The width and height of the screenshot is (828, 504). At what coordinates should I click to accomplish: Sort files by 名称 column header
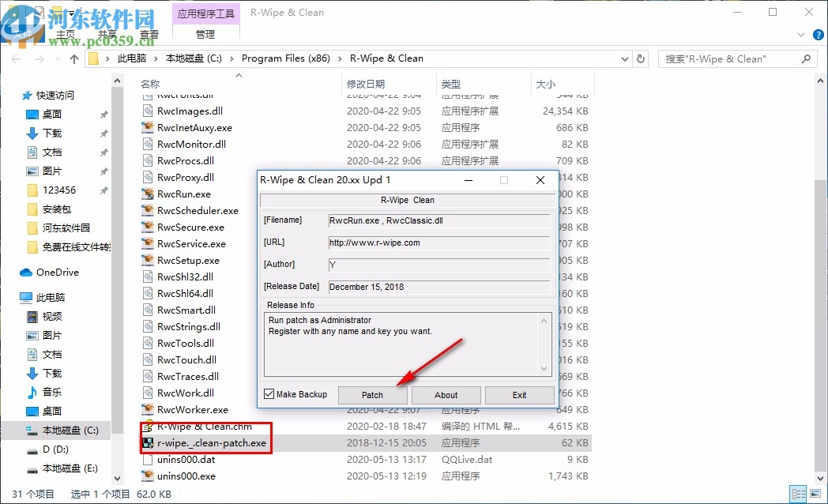tap(150, 84)
